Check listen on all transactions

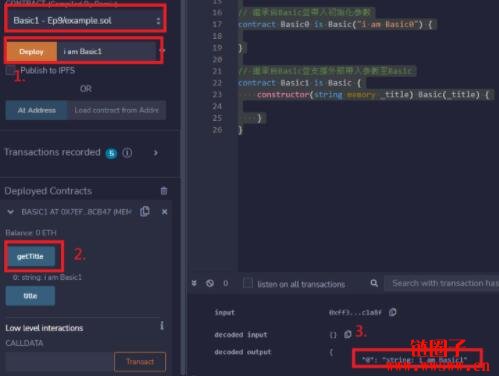point(248,283)
